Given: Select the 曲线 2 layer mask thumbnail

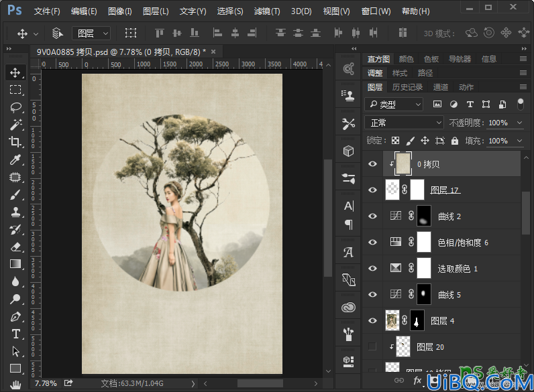Looking at the screenshot, I should pos(424,216).
